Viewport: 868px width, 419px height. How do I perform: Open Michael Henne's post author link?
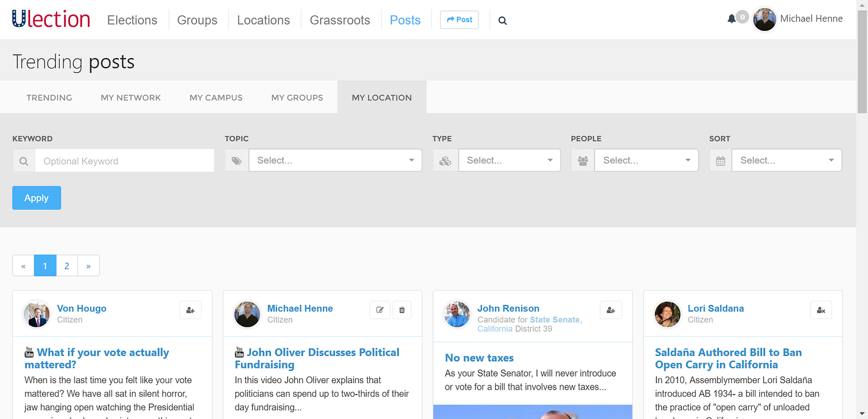pos(300,308)
